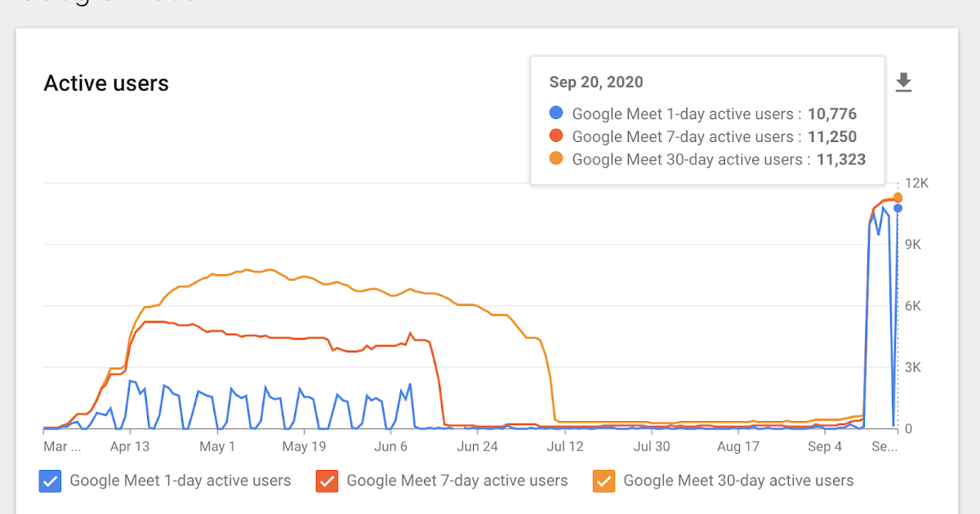Click the download chart icon
Screen dimensions: 980x514
coord(903,82)
